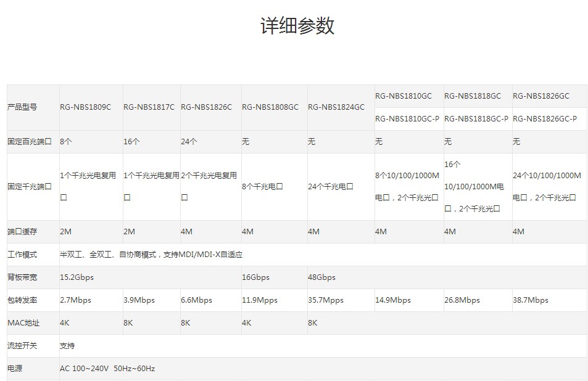This screenshot has height=381, width=588.
Task: Click the 工作模式 description text
Action: [x=151, y=255]
